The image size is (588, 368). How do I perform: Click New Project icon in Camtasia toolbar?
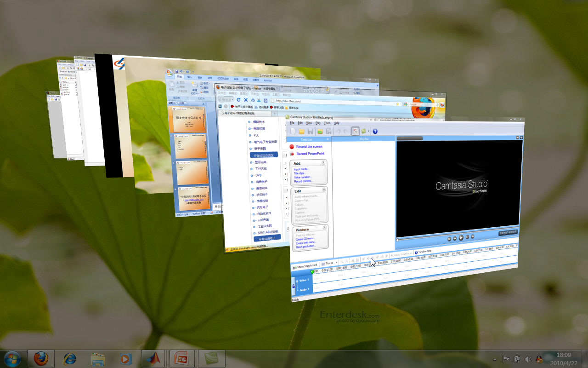[x=292, y=131]
